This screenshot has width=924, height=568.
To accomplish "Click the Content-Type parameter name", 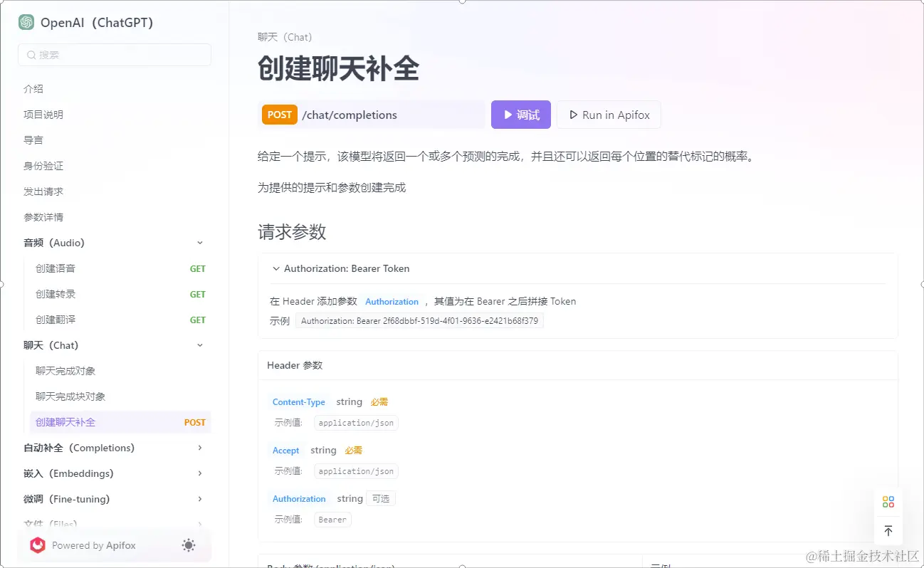I will pyautogui.click(x=299, y=402).
